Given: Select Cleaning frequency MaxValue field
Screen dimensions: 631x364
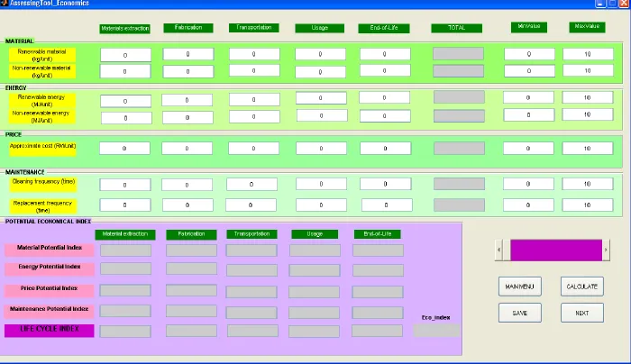Looking at the screenshot, I should [588, 184].
